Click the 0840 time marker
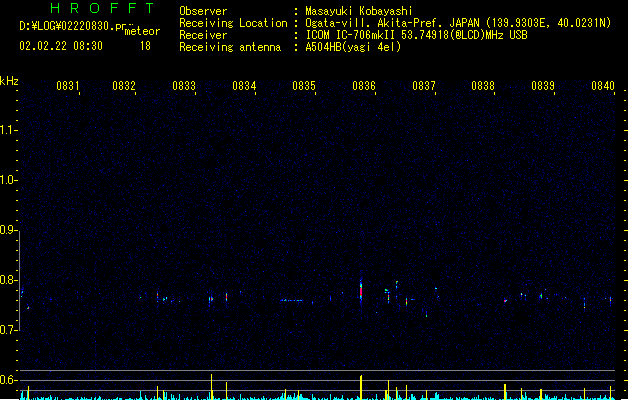The image size is (629, 400). pos(603,85)
